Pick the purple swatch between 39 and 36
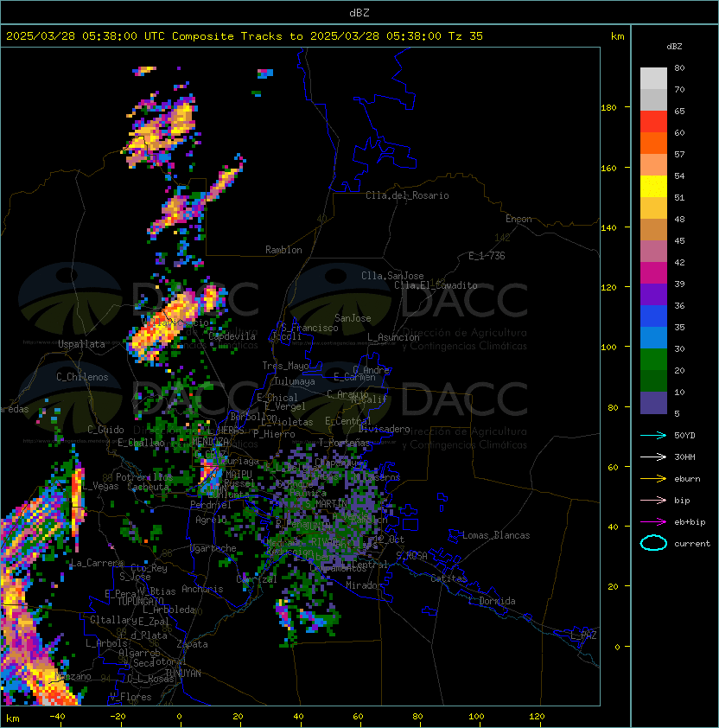The height and width of the screenshot is (728, 719). click(653, 294)
